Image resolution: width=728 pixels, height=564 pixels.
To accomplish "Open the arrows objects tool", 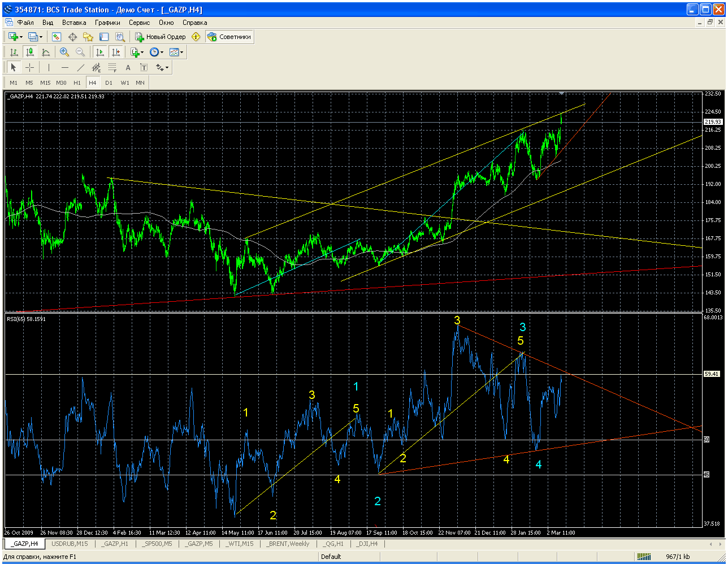I will [159, 67].
